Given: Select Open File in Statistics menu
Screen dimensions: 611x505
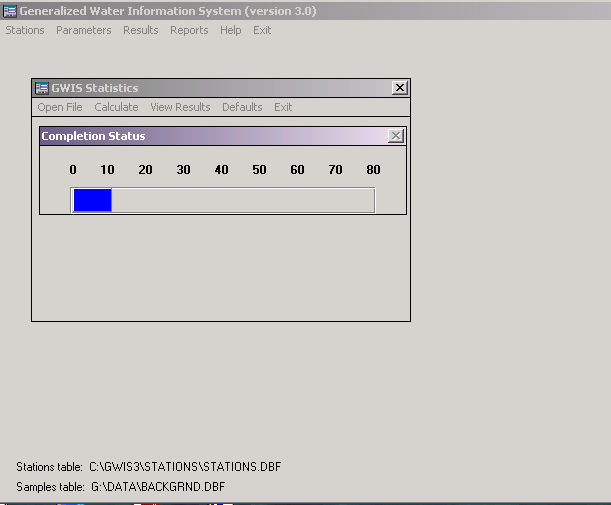Looking at the screenshot, I should pos(60,107).
